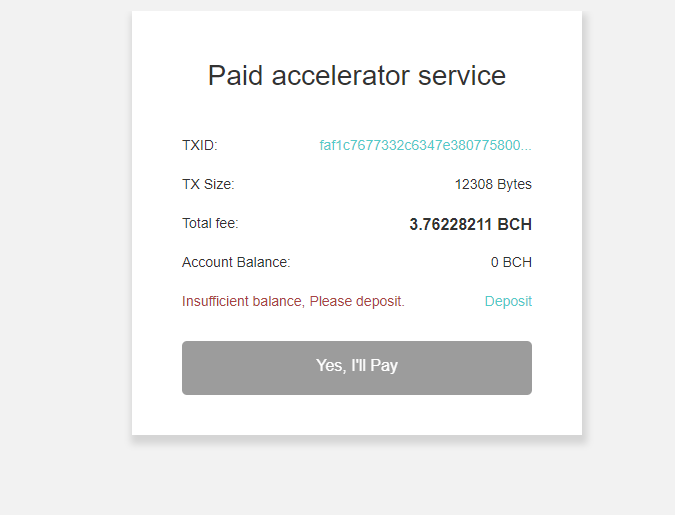Open the truncated TXID hash link
The width and height of the screenshot is (675, 515).
(x=425, y=146)
